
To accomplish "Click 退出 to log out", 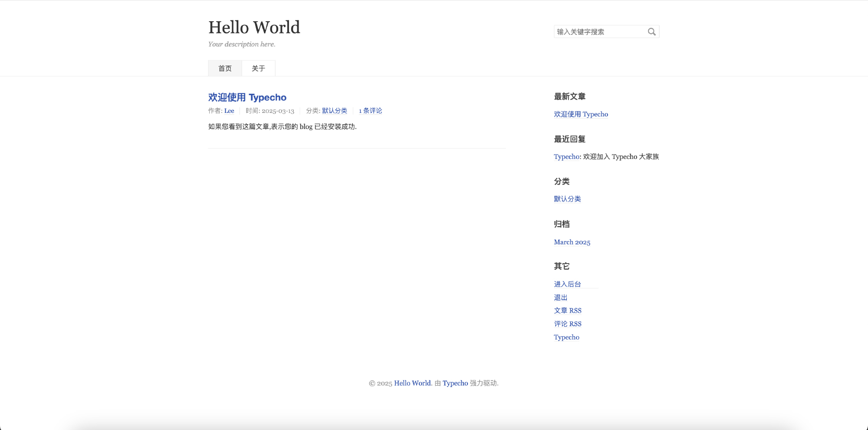I will [x=560, y=298].
